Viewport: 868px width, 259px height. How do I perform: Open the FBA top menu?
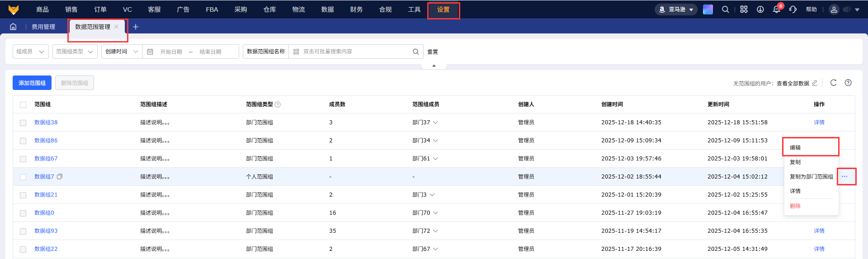212,9
